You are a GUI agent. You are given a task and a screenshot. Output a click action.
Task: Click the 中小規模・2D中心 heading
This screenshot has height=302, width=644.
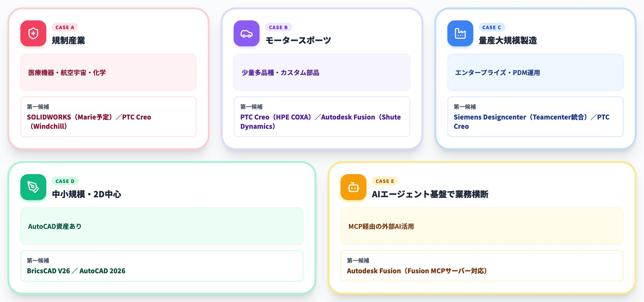87,194
